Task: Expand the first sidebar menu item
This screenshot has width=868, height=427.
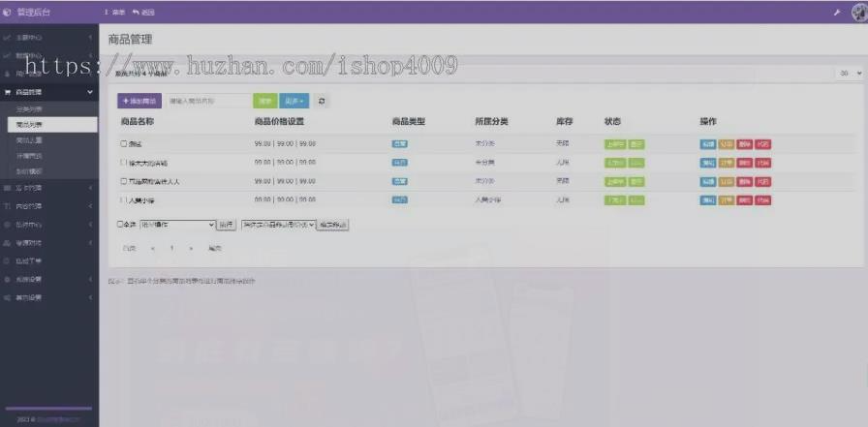Action: coord(49,38)
